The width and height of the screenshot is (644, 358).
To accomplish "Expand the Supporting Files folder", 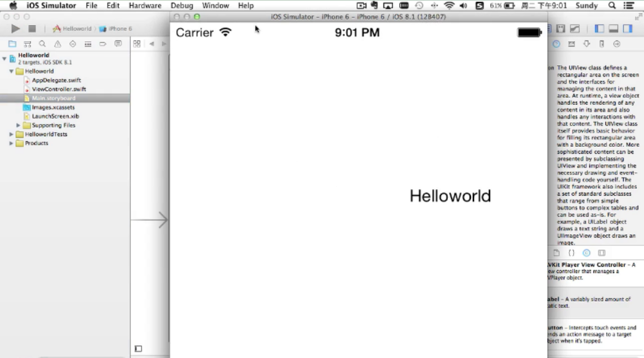I will (x=18, y=126).
